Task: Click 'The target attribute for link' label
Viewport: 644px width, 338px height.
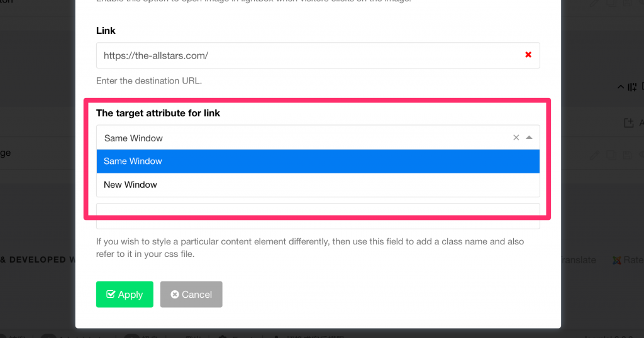Action: tap(158, 113)
